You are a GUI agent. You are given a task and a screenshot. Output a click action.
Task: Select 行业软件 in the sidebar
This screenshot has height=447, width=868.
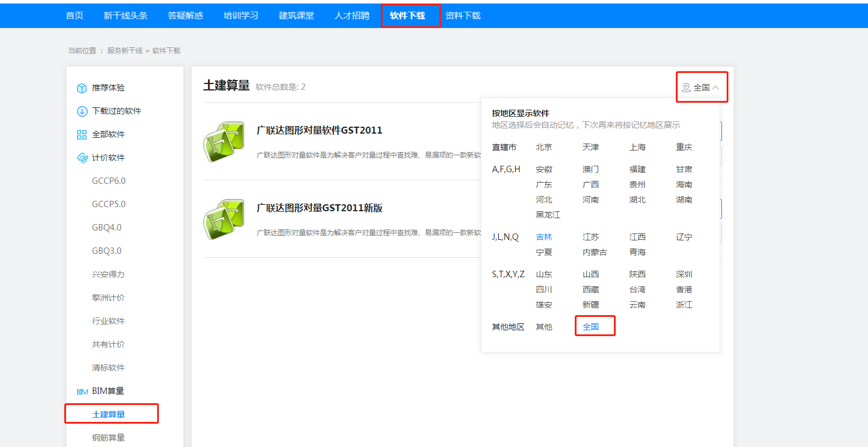pyautogui.click(x=109, y=321)
